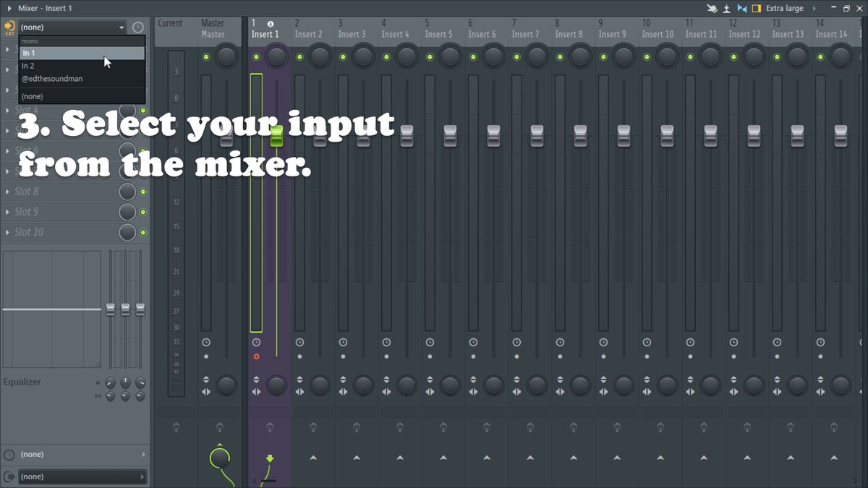
Task: Toggle Insert 1 swap left-right channels icon
Action: point(256,391)
